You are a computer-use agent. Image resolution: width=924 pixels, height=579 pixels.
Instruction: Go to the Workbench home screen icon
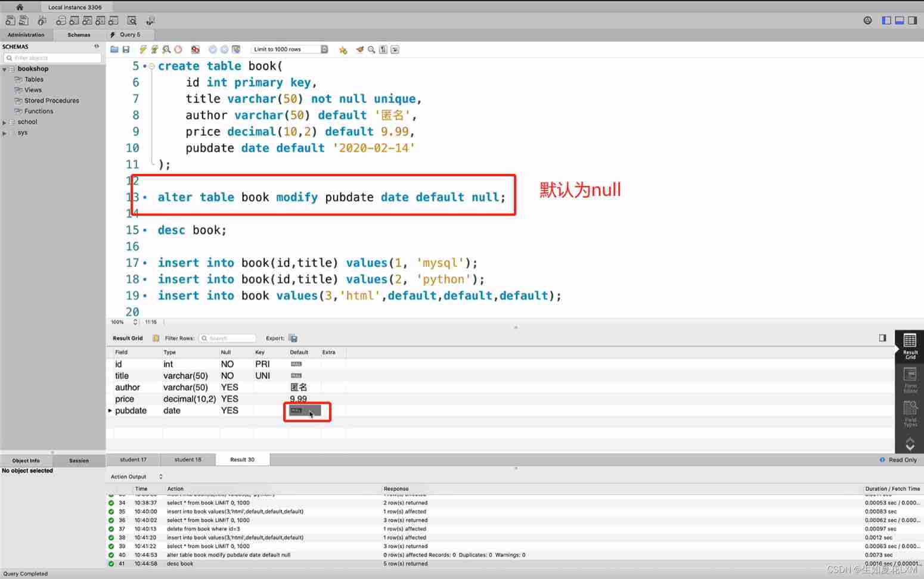click(20, 7)
